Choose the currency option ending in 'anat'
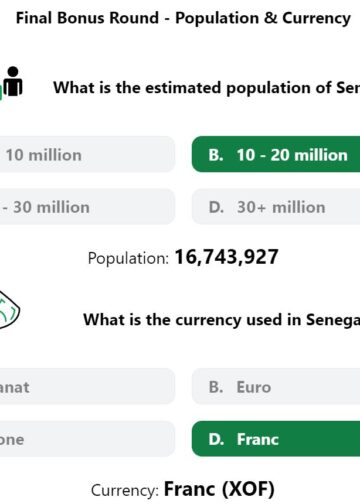 pyautogui.click(x=87, y=387)
